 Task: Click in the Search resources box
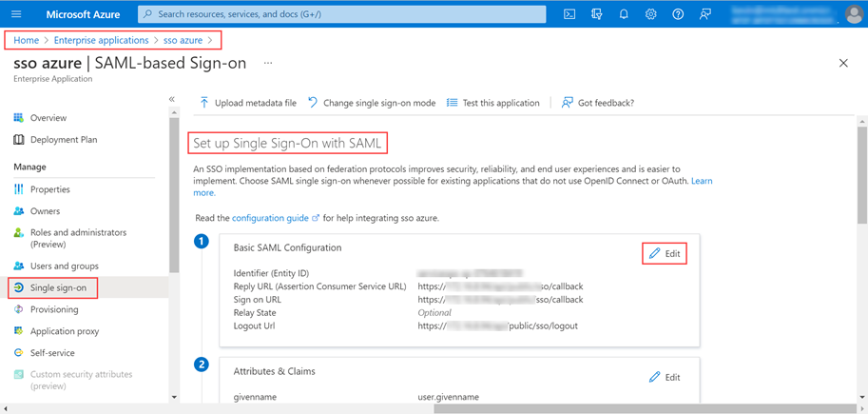[x=341, y=14]
